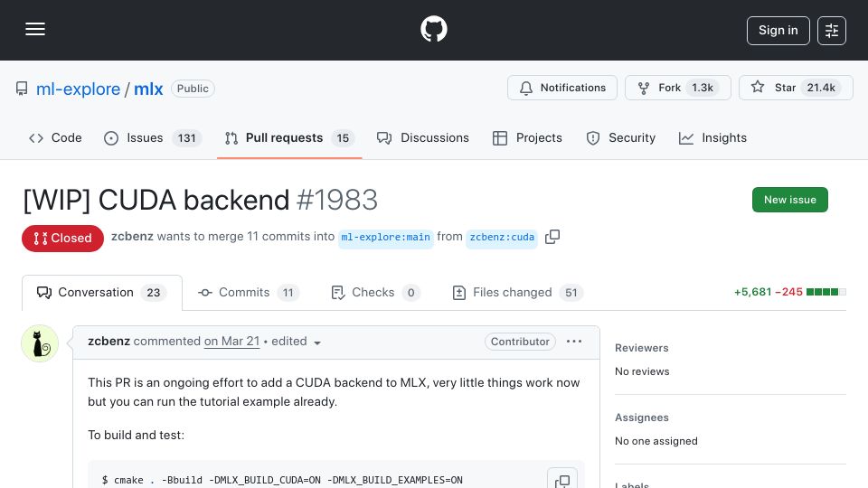
Task: Click the Contributor badge
Action: [x=520, y=342]
